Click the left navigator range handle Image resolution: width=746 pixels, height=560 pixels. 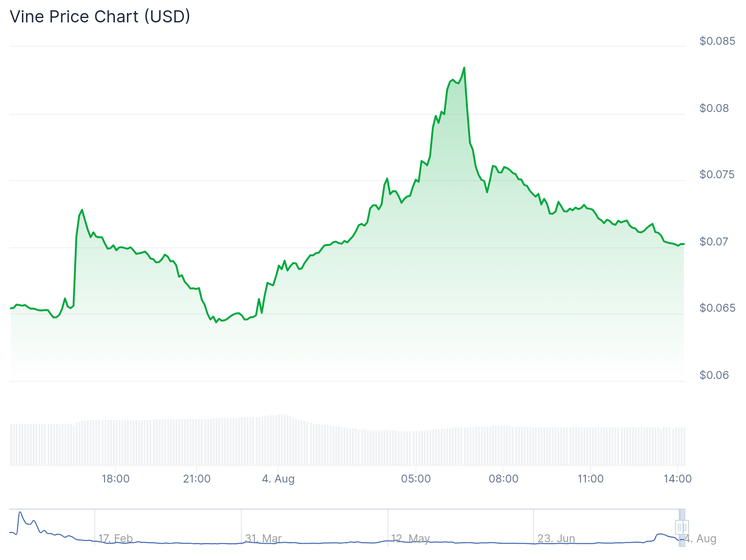(678, 527)
